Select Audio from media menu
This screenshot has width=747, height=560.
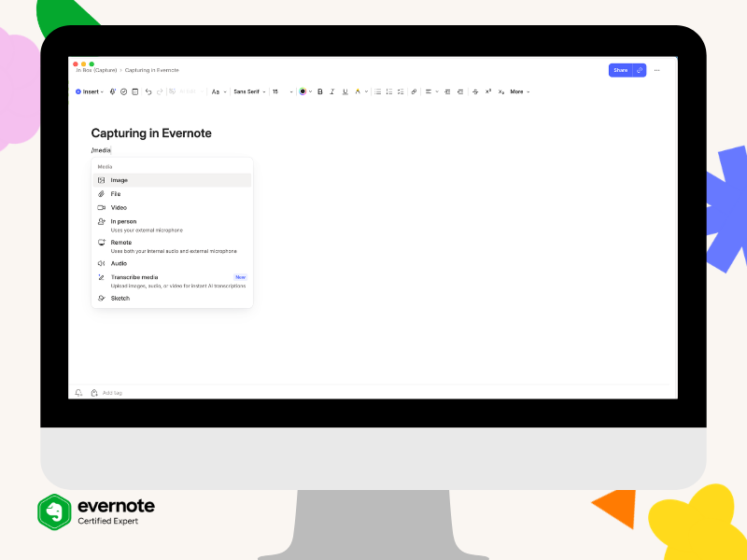pos(172,263)
